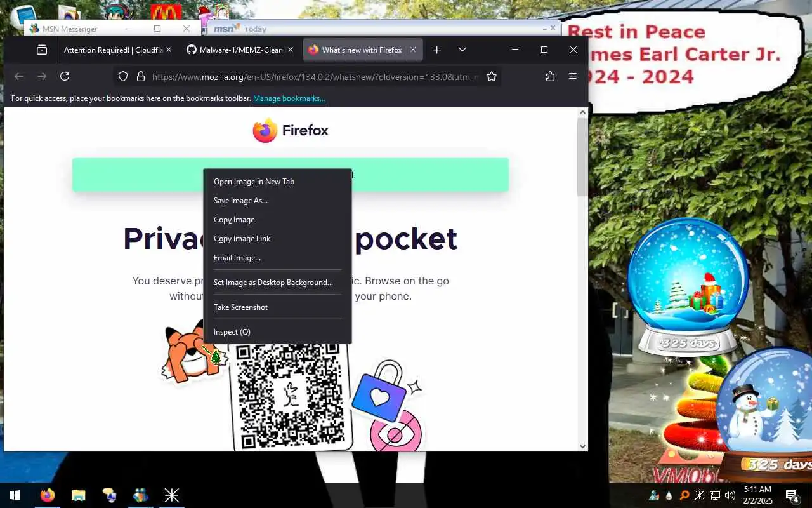Bookmark this page with the star icon
The width and height of the screenshot is (812, 508).
tap(492, 76)
